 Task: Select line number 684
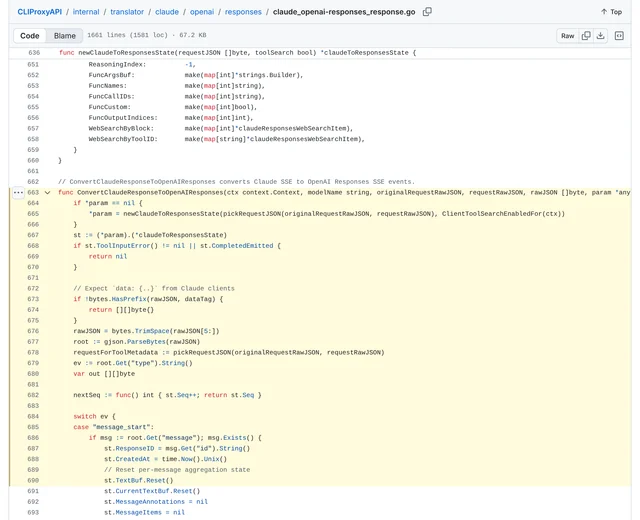click(33, 416)
